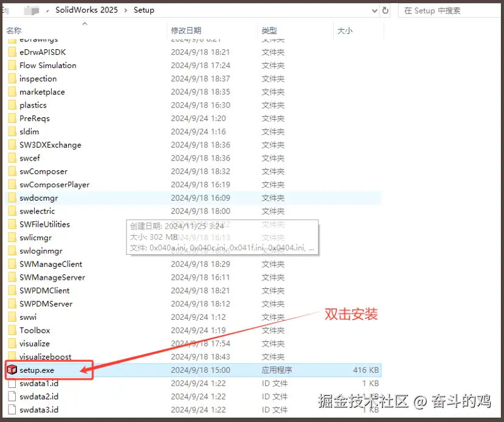This screenshot has width=504, height=422.
Task: Click the inspection folder icon
Action: pos(12,78)
